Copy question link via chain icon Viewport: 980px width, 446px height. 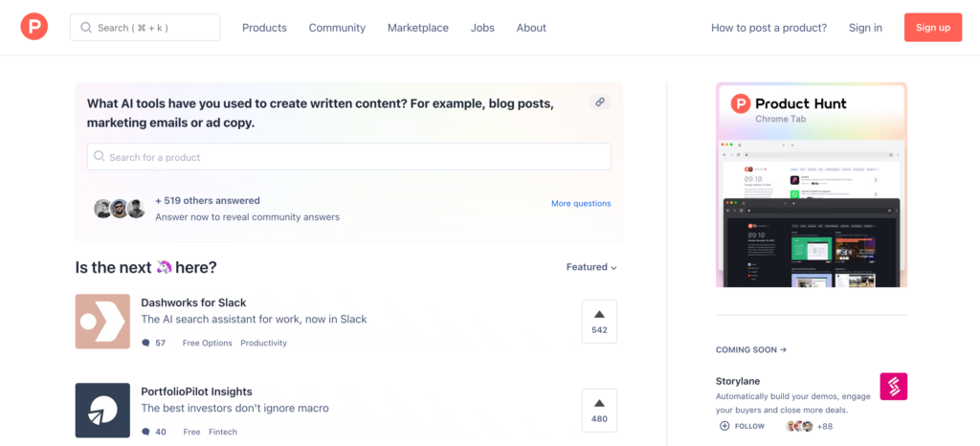coord(600,101)
